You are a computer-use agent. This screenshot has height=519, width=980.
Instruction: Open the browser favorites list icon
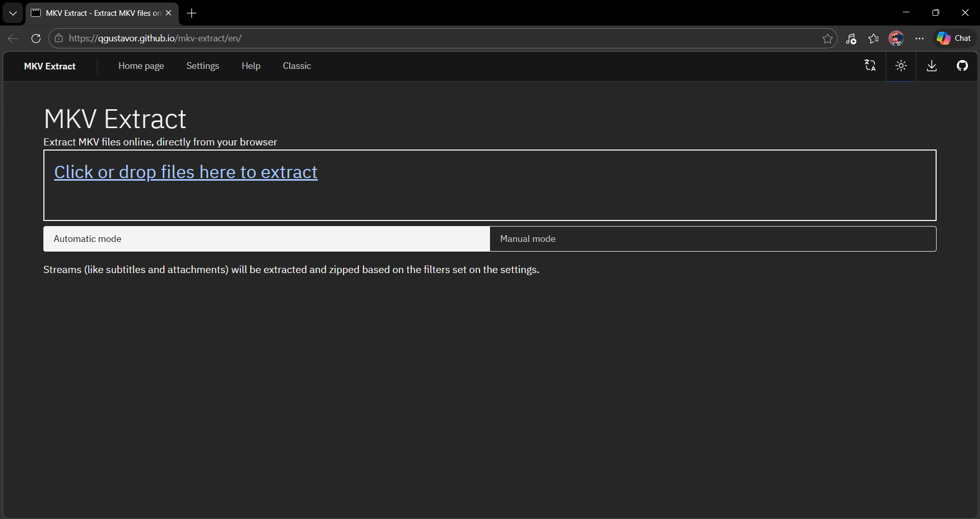873,38
